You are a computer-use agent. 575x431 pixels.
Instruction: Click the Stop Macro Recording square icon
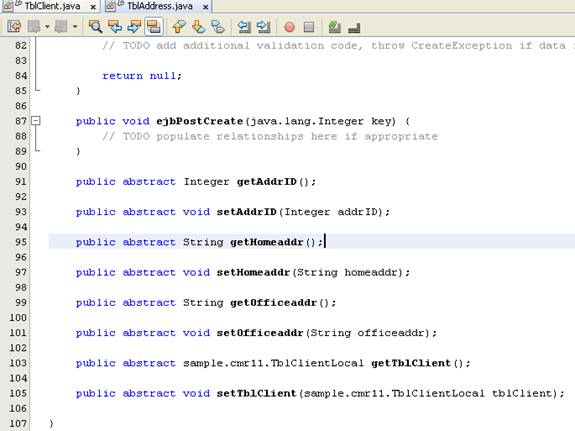309,27
